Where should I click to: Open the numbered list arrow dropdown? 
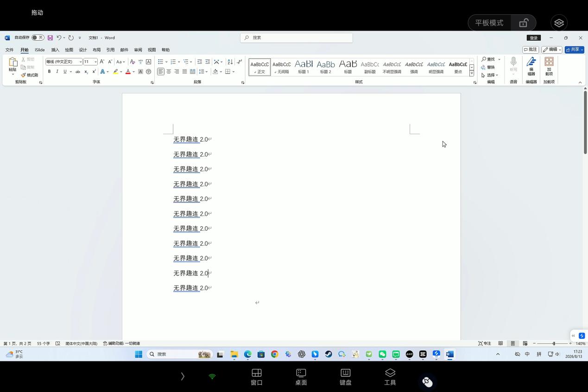(x=179, y=62)
